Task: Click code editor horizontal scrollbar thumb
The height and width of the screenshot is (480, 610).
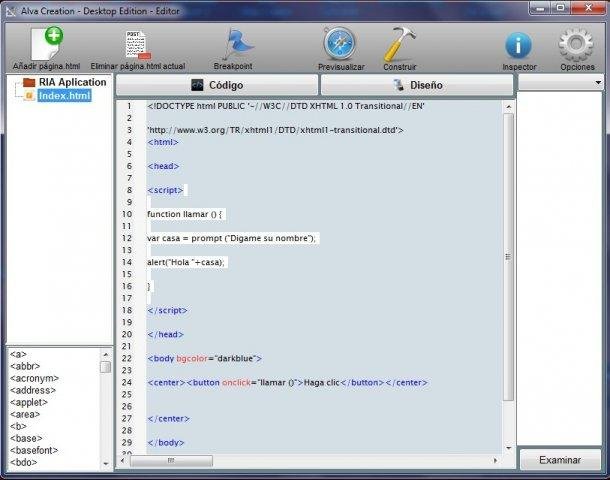Action: click(x=171, y=461)
